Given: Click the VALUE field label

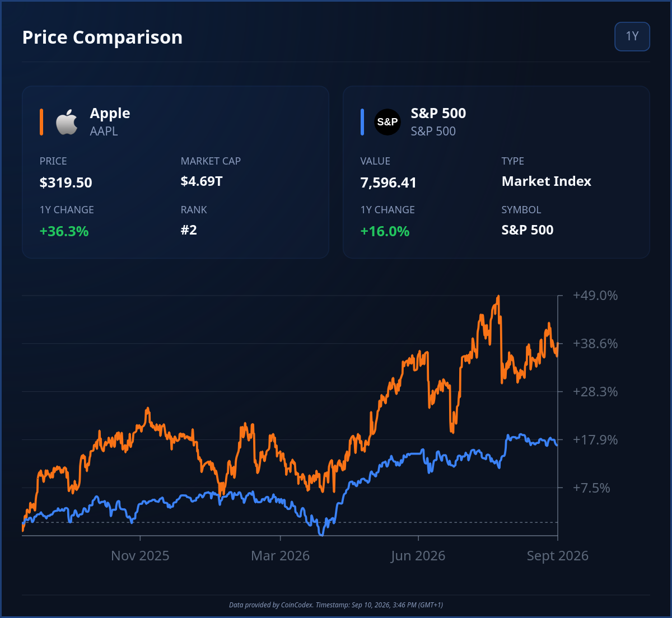Looking at the screenshot, I should point(375,161).
